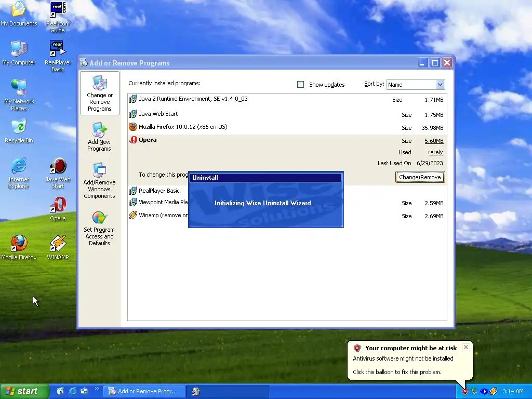Click the red security shield tray icon
The width and height of the screenshot is (532, 399).
click(x=465, y=392)
